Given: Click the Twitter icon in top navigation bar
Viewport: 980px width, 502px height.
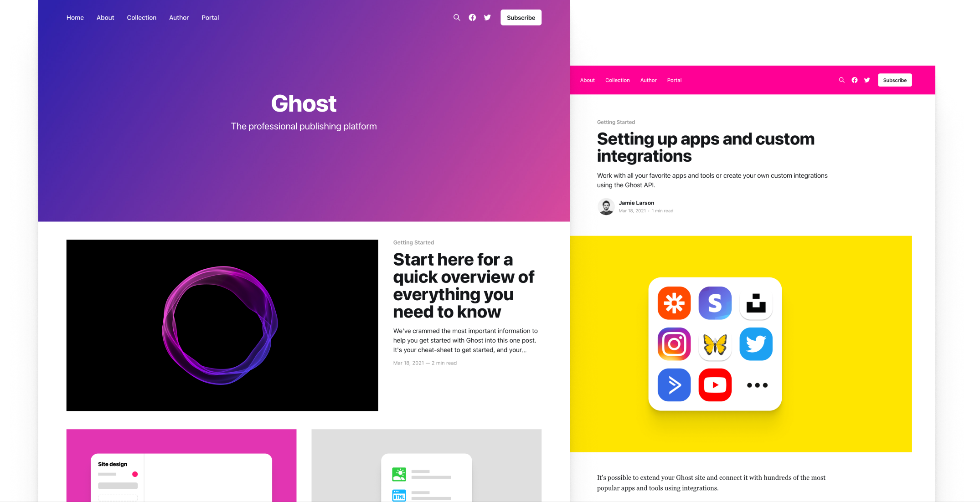Looking at the screenshot, I should (x=487, y=17).
